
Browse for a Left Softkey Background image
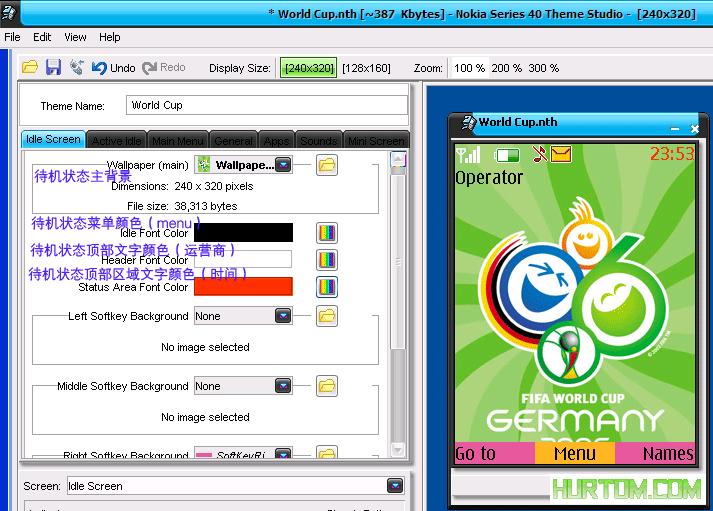(327, 316)
